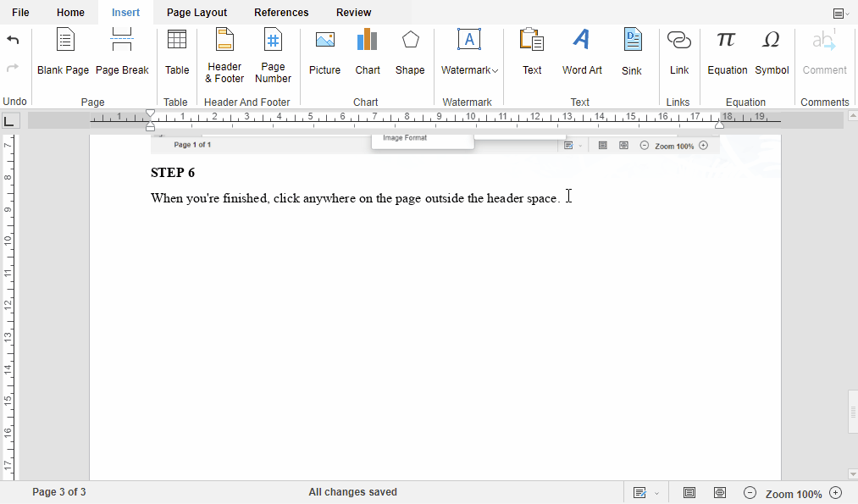This screenshot has height=504, width=858.
Task: Open the Shape options
Action: [x=410, y=53]
